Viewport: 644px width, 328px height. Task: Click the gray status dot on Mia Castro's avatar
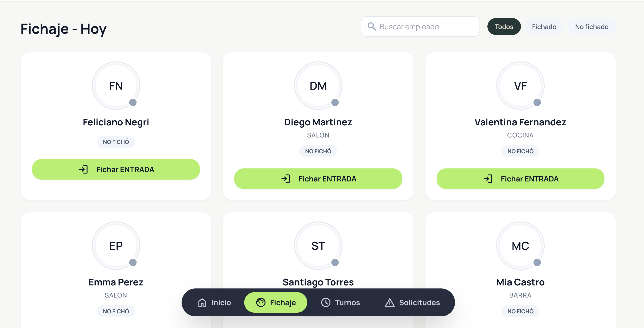(537, 262)
